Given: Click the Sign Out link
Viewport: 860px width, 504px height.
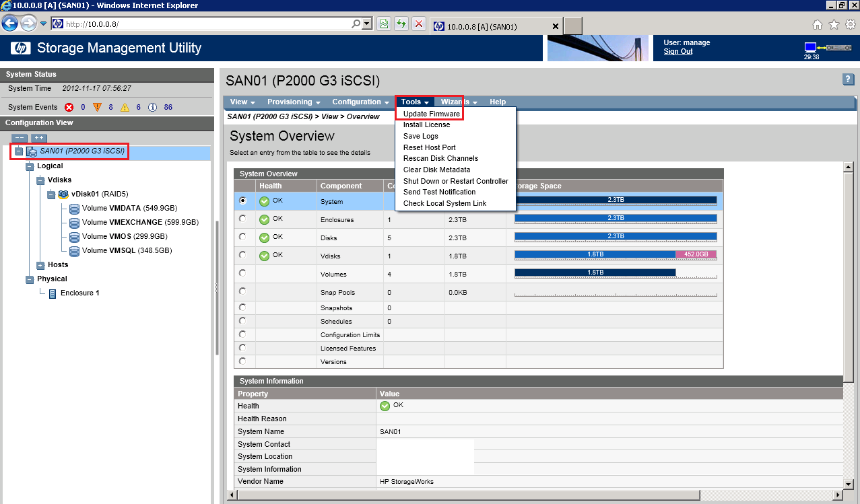Looking at the screenshot, I should coord(677,52).
